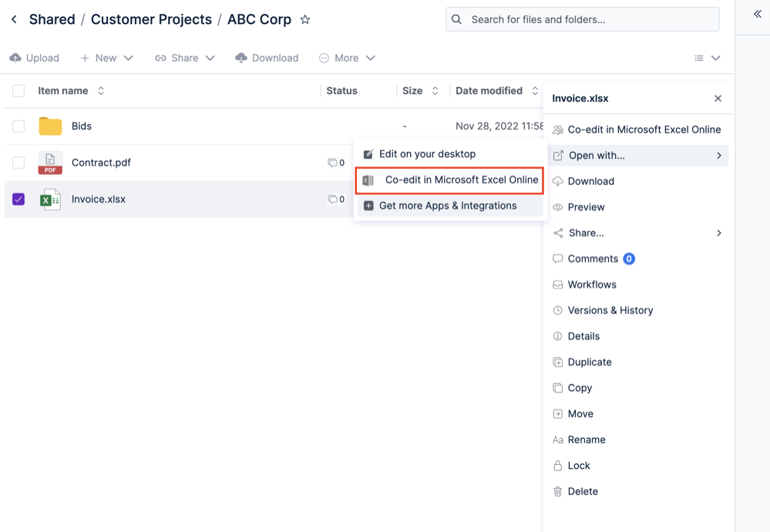Choose Co-edit in Microsoft Excel Online in submenu

(x=449, y=180)
